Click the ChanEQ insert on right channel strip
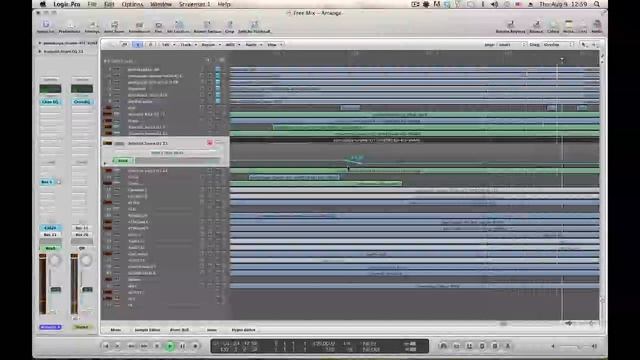 pos(82,102)
